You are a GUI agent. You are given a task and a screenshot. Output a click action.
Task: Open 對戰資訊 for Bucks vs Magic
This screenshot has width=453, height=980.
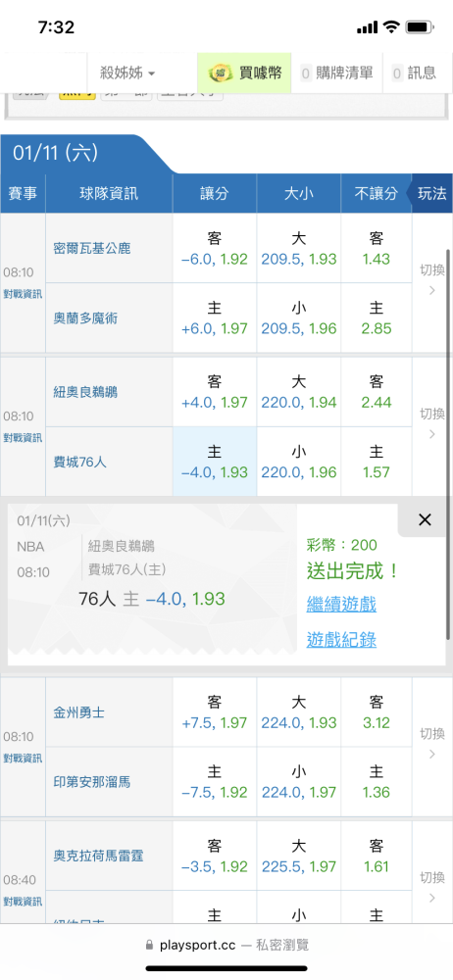tap(23, 292)
